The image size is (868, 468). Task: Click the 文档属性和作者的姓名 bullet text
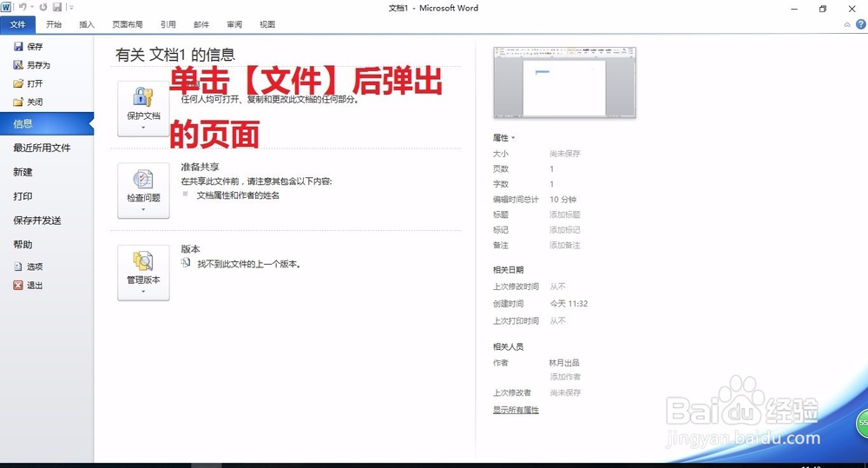pyautogui.click(x=238, y=195)
